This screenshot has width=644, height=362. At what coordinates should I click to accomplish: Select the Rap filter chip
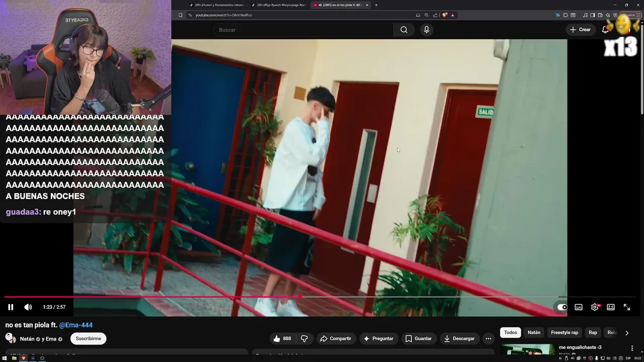tap(593, 333)
